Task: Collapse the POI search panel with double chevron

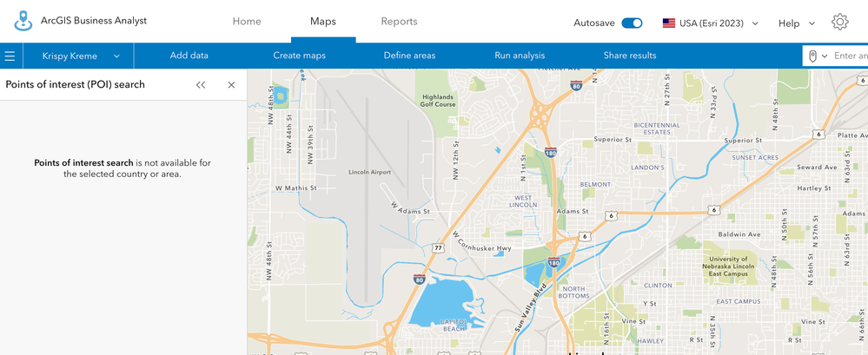Action: tap(201, 84)
